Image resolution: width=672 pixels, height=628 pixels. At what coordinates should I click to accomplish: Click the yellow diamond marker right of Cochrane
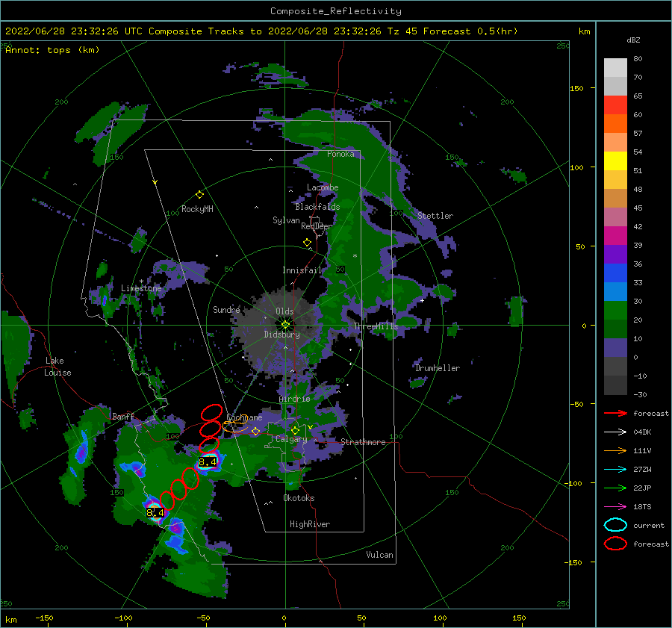pos(256,432)
